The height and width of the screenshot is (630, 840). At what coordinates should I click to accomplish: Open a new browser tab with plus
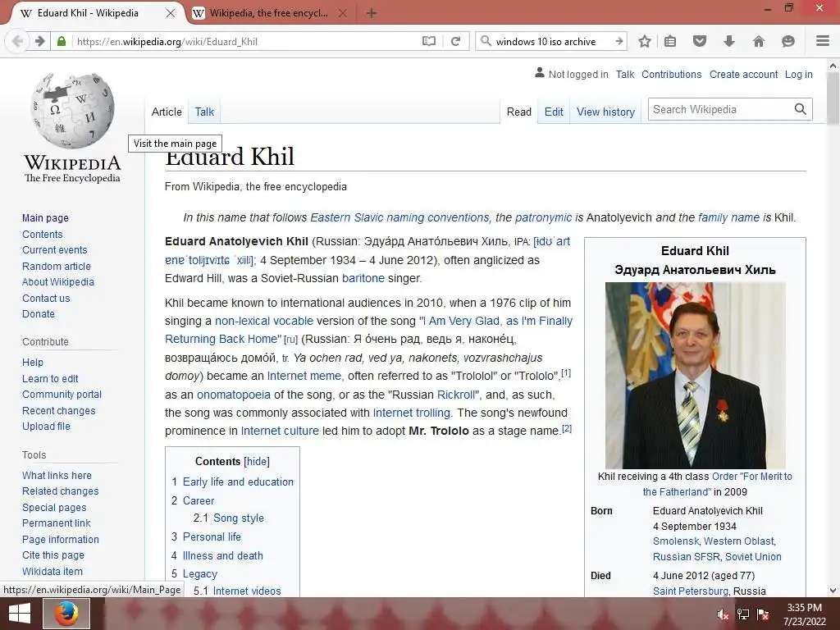click(x=372, y=13)
